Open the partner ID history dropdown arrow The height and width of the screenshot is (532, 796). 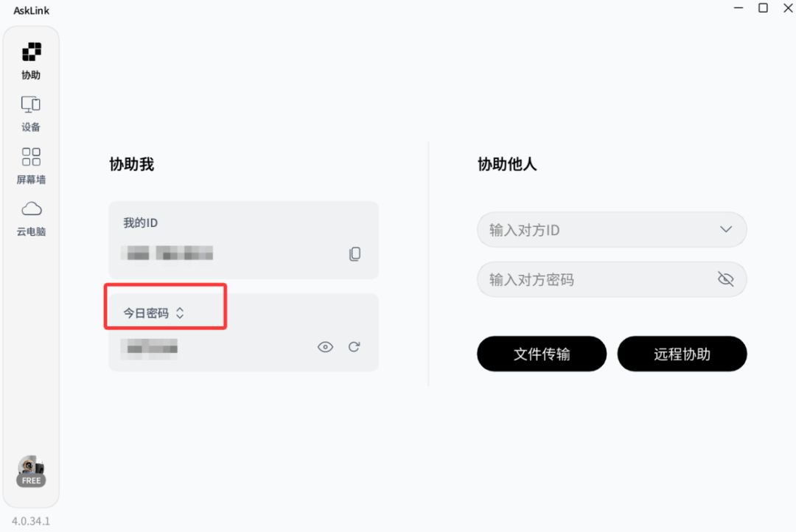(x=725, y=229)
